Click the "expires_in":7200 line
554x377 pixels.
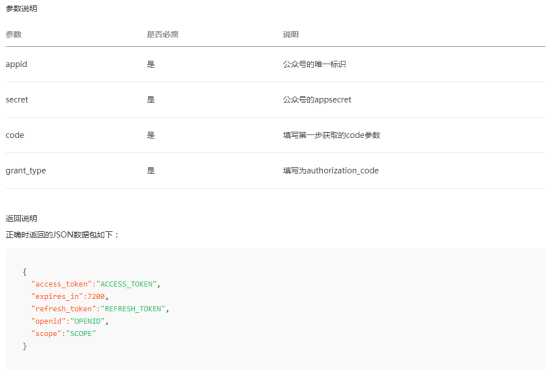[70, 296]
